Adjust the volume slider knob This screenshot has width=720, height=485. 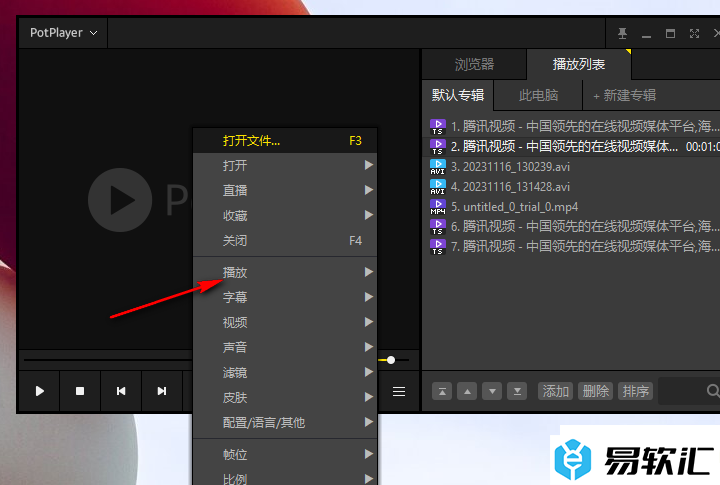pos(391,360)
